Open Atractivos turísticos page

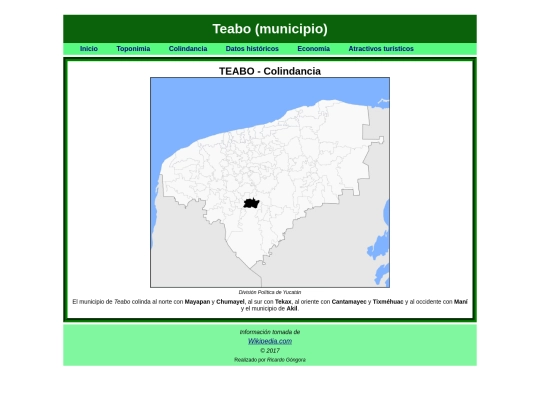click(381, 49)
